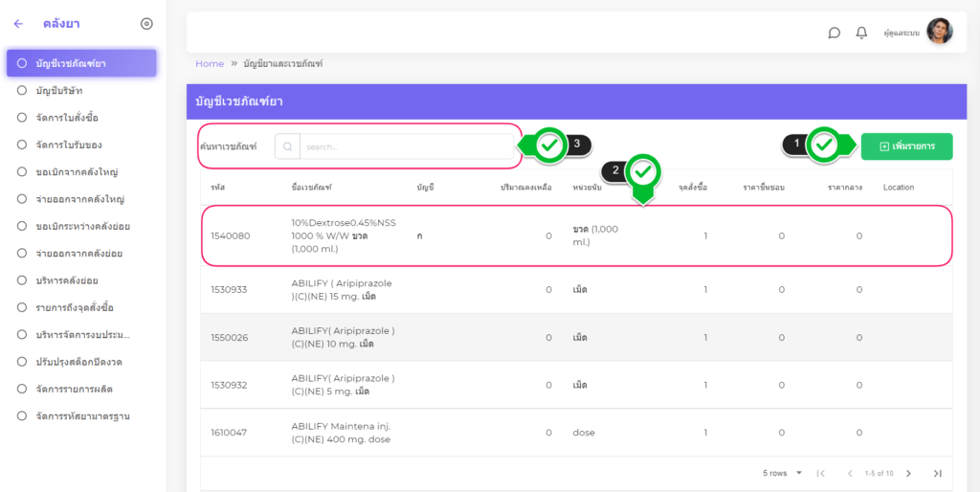
Task: Open the 5 rows per page dropdown
Action: pos(783,473)
